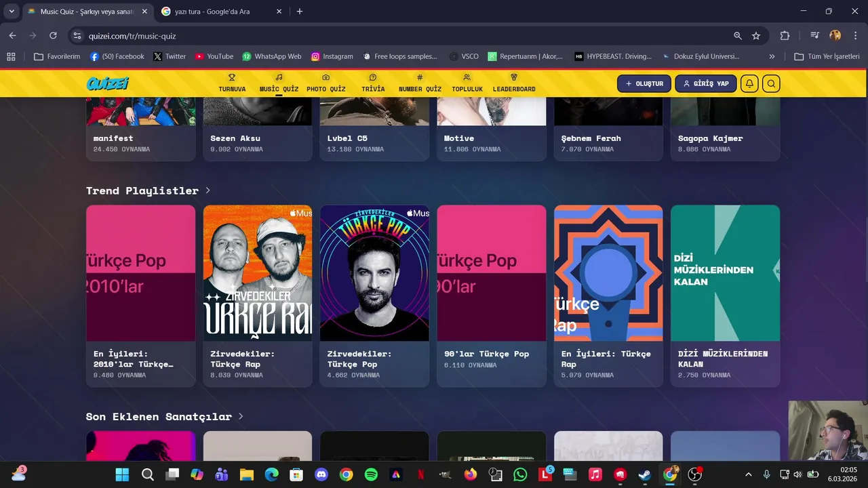Screen dimensions: 868x488
Task: Open the bookmarks apps grid icon
Action: (11, 56)
